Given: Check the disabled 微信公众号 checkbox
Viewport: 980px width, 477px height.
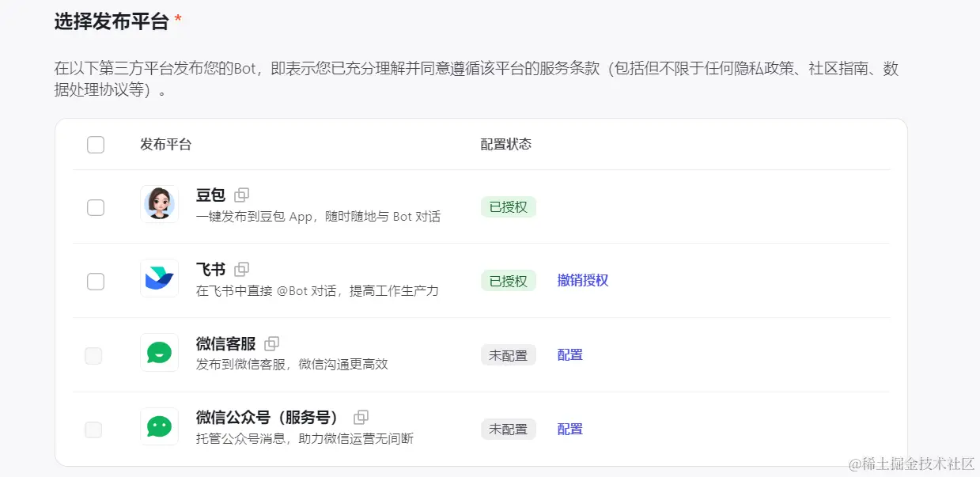Looking at the screenshot, I should click(x=93, y=430).
